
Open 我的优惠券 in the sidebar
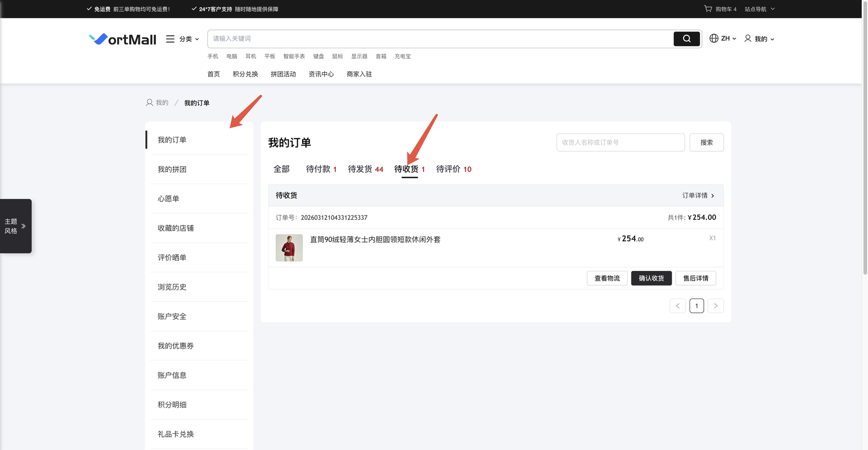coord(176,346)
